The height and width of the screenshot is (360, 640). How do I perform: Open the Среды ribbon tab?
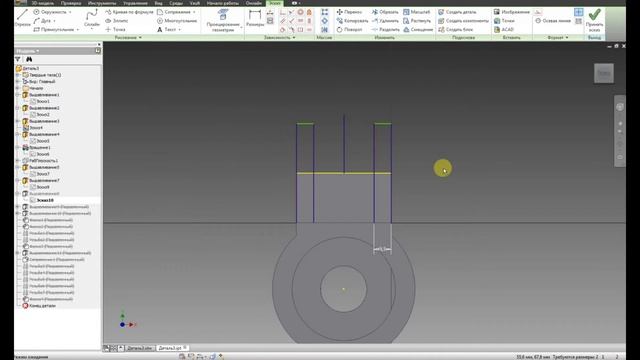[176, 3]
